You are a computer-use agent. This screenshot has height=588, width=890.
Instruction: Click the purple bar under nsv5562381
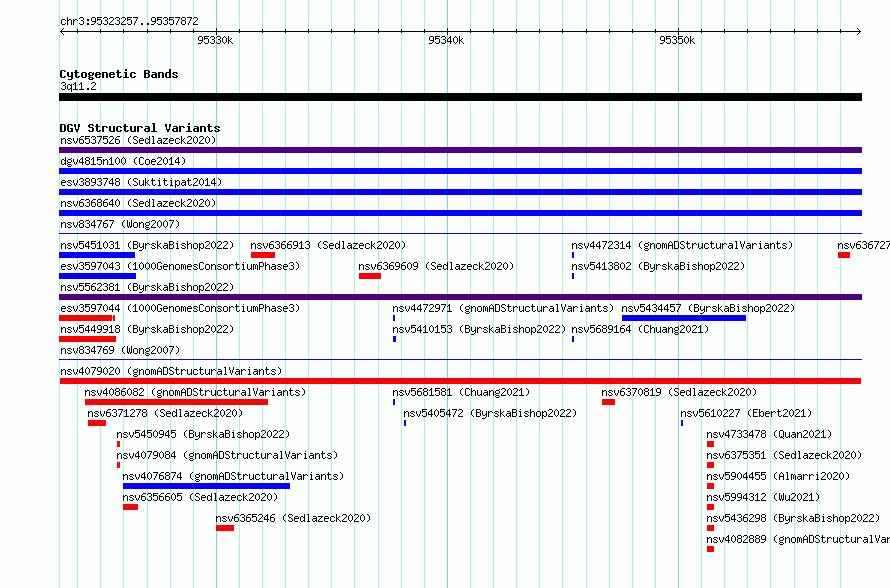click(x=460, y=297)
